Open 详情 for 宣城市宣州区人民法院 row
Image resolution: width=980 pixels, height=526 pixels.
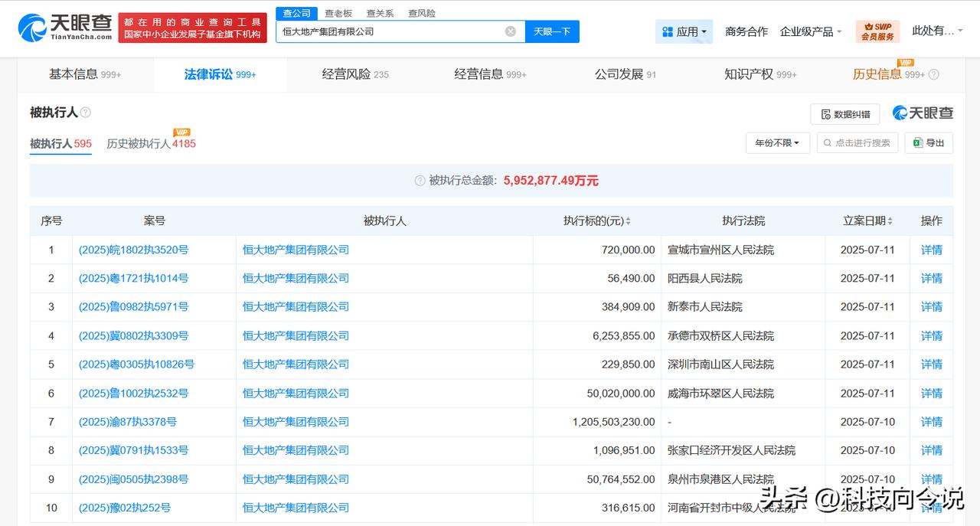932,250
